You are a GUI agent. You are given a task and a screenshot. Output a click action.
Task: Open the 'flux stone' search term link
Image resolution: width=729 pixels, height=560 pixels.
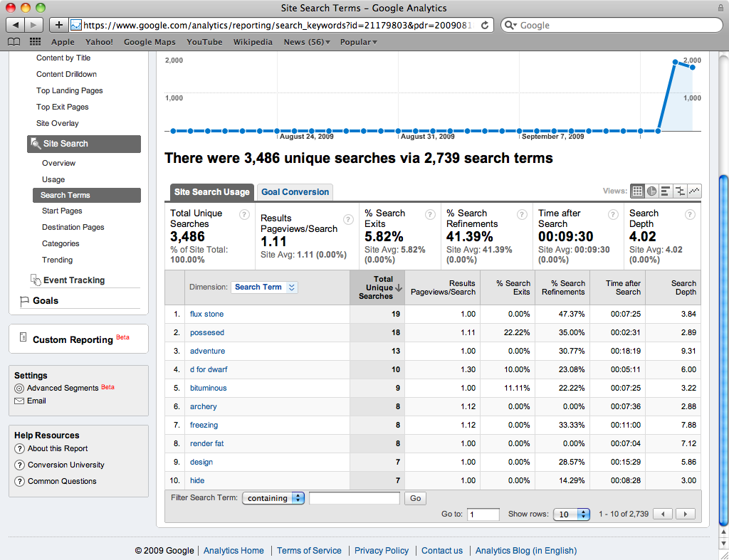coord(207,315)
